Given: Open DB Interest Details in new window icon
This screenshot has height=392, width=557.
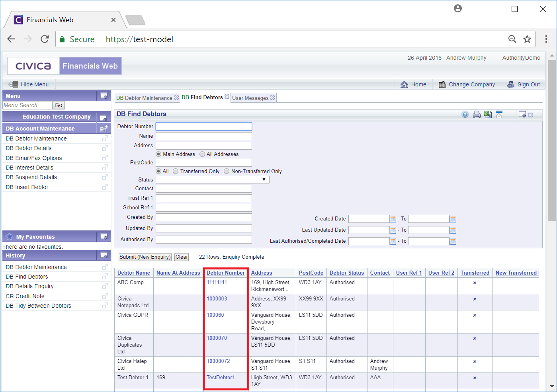Looking at the screenshot, I should point(105,168).
